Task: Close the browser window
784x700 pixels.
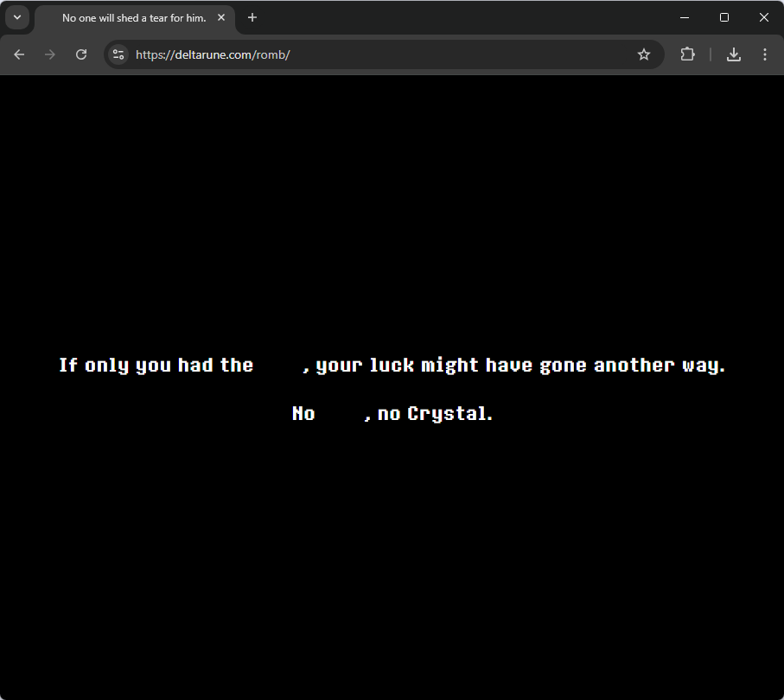Action: [763, 17]
